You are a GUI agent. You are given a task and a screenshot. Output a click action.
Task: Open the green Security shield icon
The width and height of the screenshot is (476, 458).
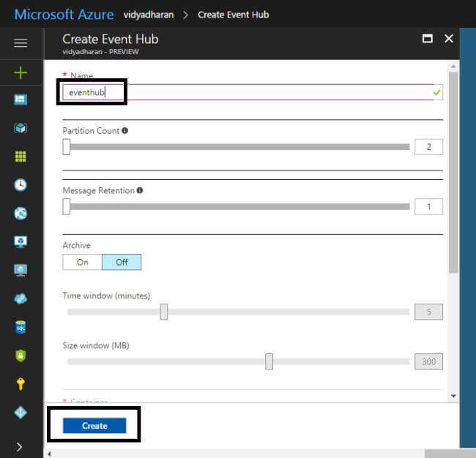click(21, 356)
